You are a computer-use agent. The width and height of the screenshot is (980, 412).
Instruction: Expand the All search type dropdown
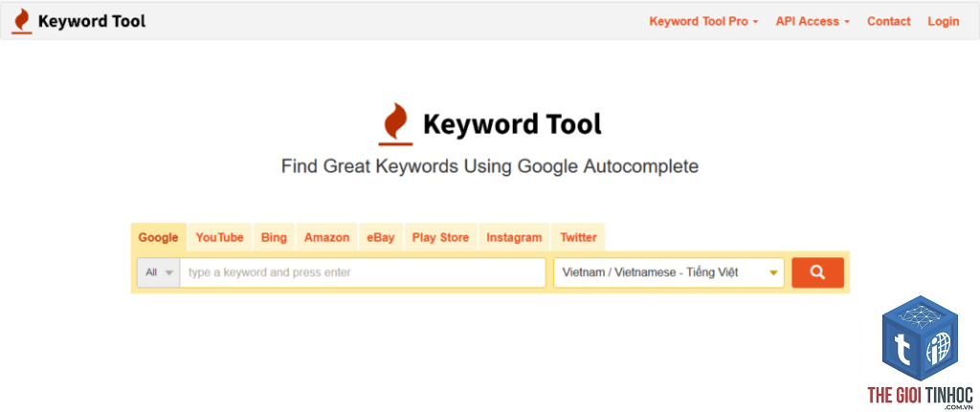pos(159,272)
